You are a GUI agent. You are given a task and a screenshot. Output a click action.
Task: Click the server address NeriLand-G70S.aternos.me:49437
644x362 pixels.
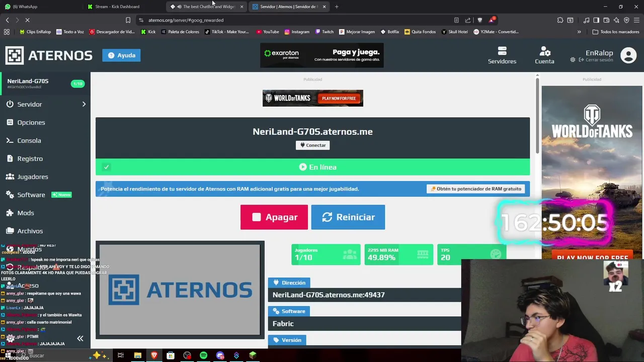(329, 295)
